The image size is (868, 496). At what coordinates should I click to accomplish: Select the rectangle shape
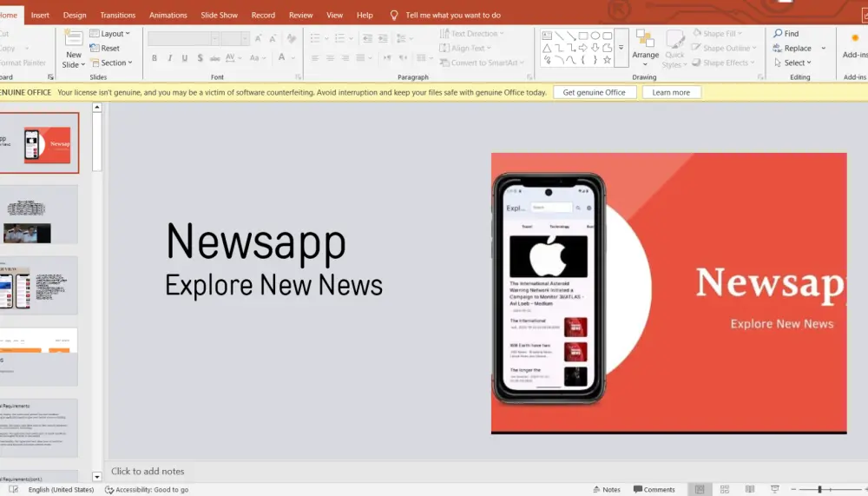583,36
